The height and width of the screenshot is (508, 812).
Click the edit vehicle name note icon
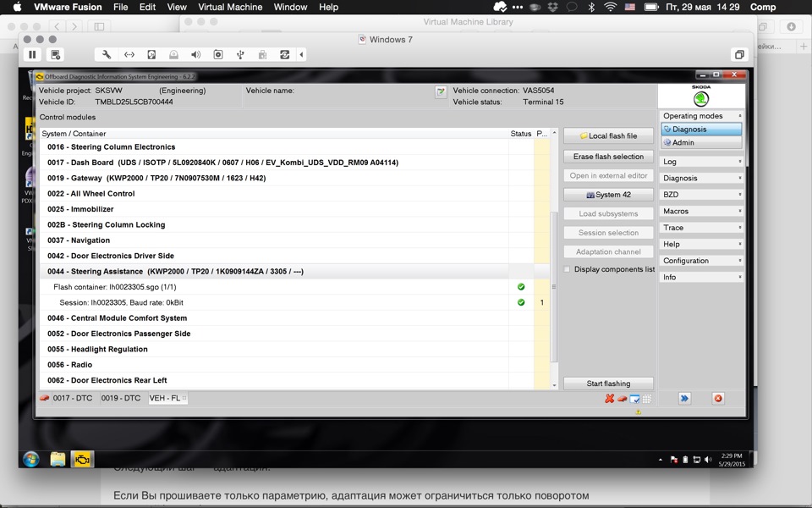(441, 92)
